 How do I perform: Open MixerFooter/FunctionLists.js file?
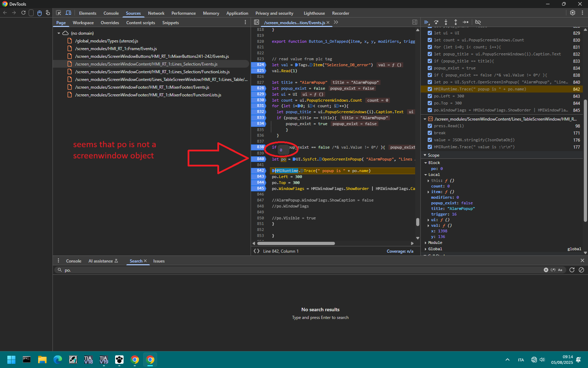[x=148, y=95]
